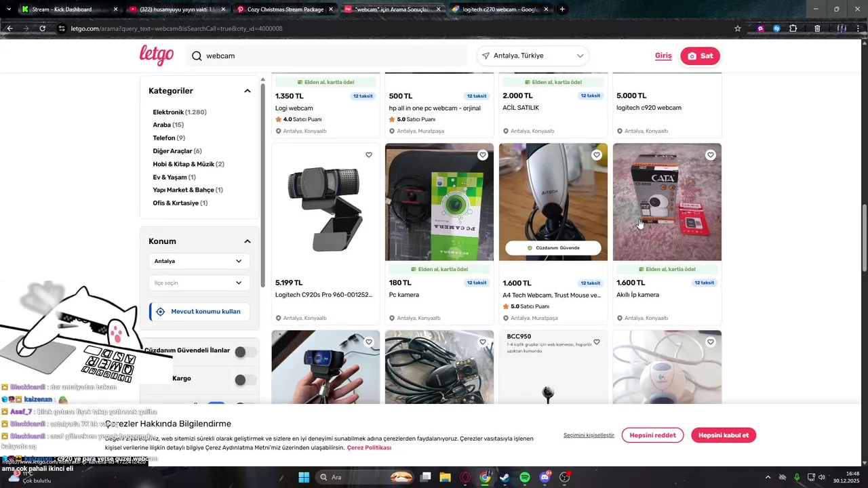
Task: Open Spotify from the taskbar
Action: point(525,477)
